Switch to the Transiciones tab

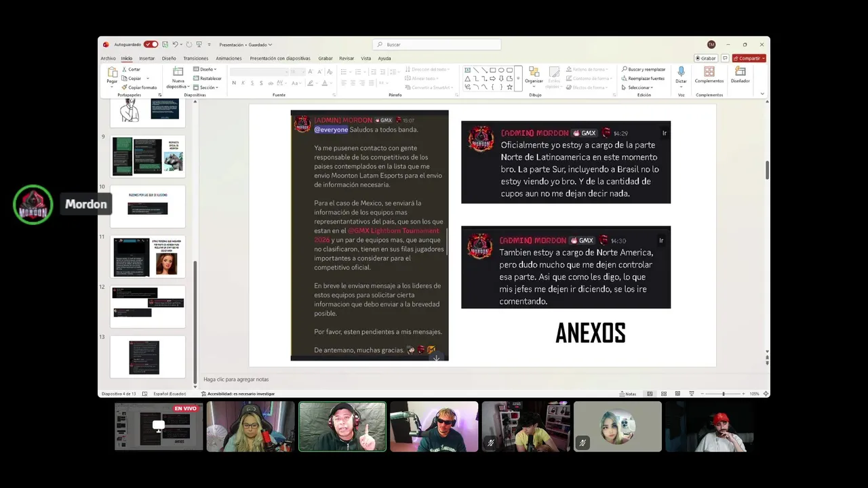(195, 58)
